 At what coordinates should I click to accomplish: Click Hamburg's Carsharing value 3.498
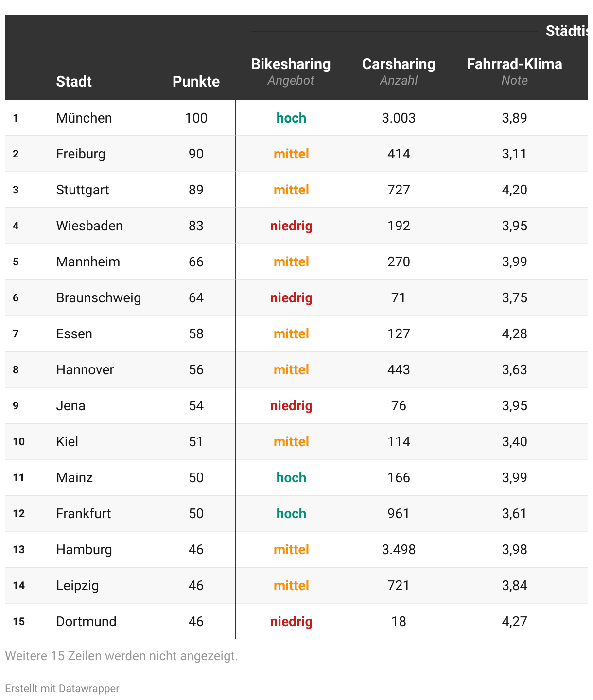(x=399, y=549)
